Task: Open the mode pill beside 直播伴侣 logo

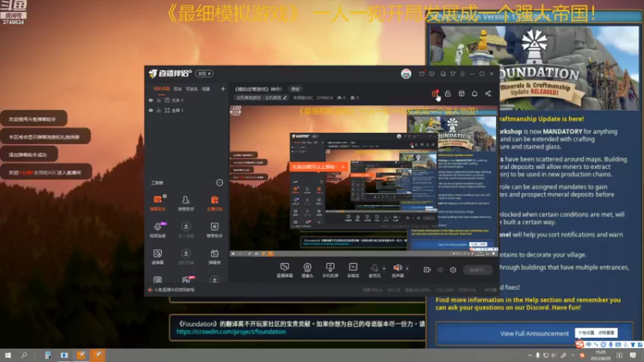Action: pyautogui.click(x=204, y=74)
